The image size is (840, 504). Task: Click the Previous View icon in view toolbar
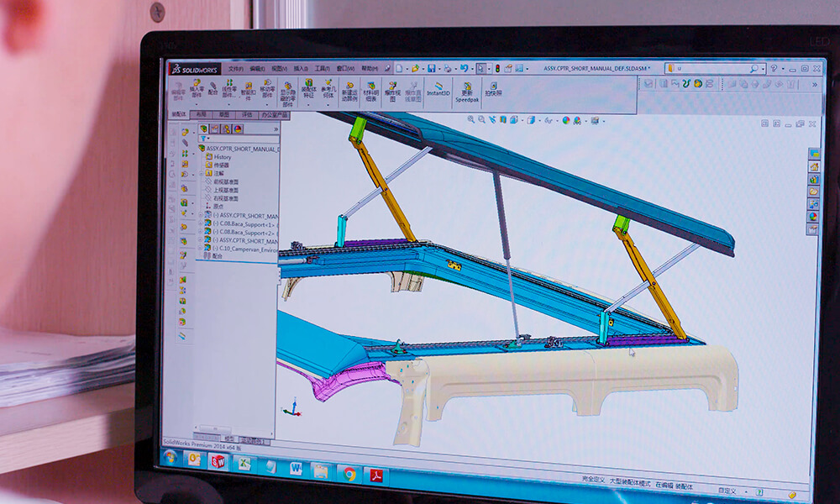pos(492,119)
